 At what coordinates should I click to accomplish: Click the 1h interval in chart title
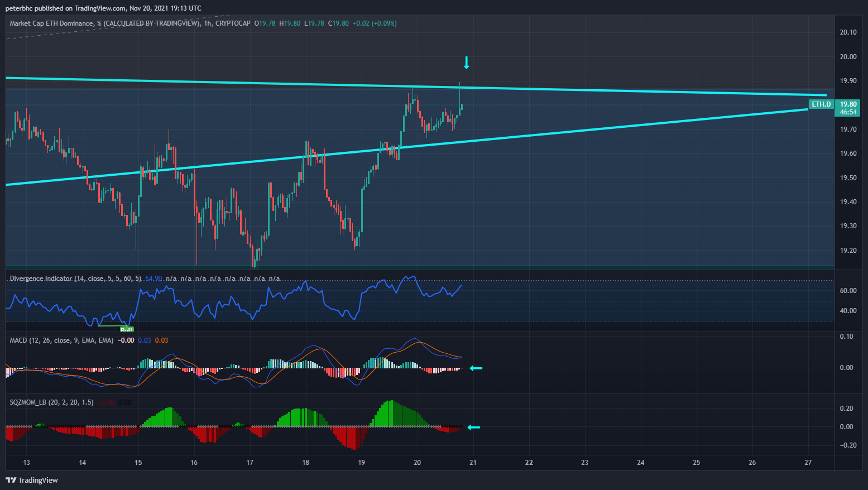(x=208, y=23)
